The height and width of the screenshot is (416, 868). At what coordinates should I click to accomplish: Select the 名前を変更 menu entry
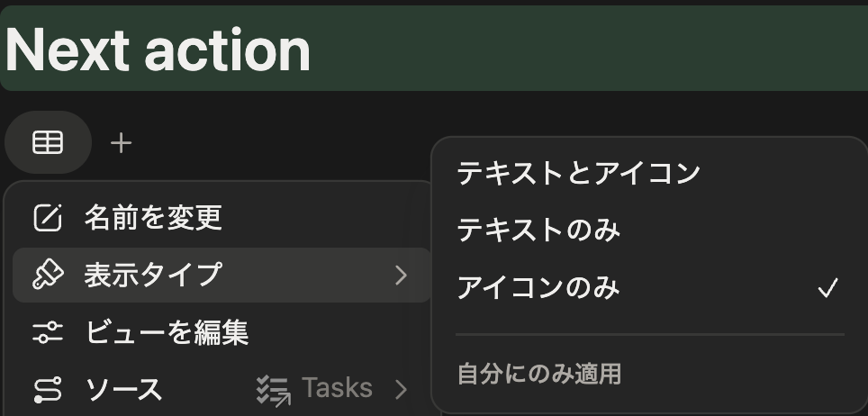[222, 217]
